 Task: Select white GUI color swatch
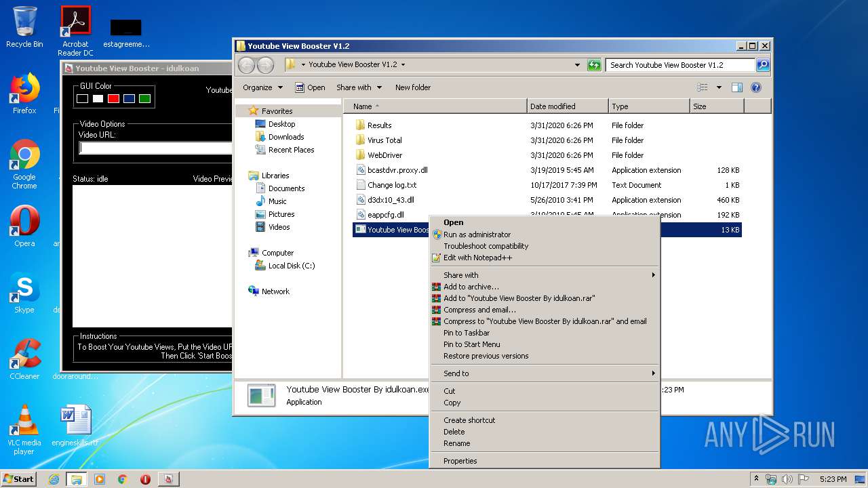(98, 98)
